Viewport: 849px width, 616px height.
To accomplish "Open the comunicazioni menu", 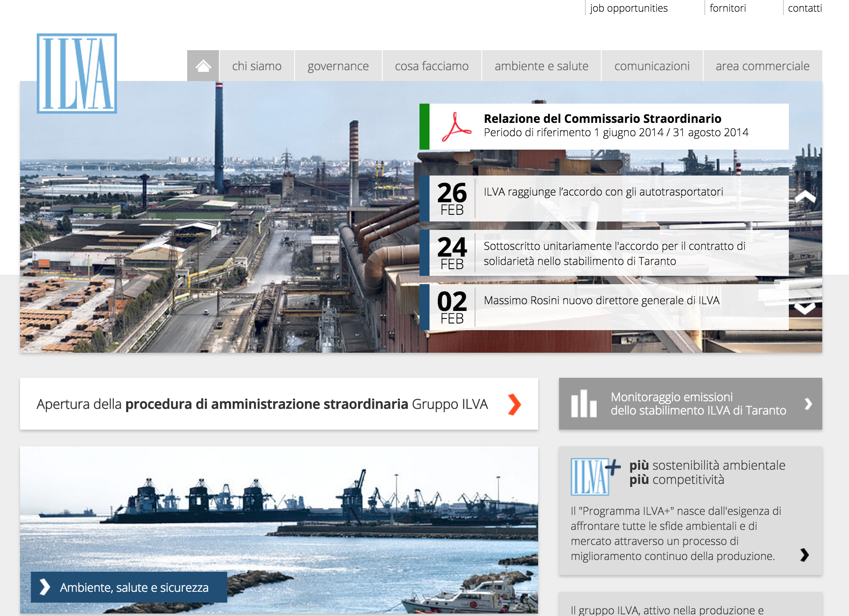I will point(652,66).
